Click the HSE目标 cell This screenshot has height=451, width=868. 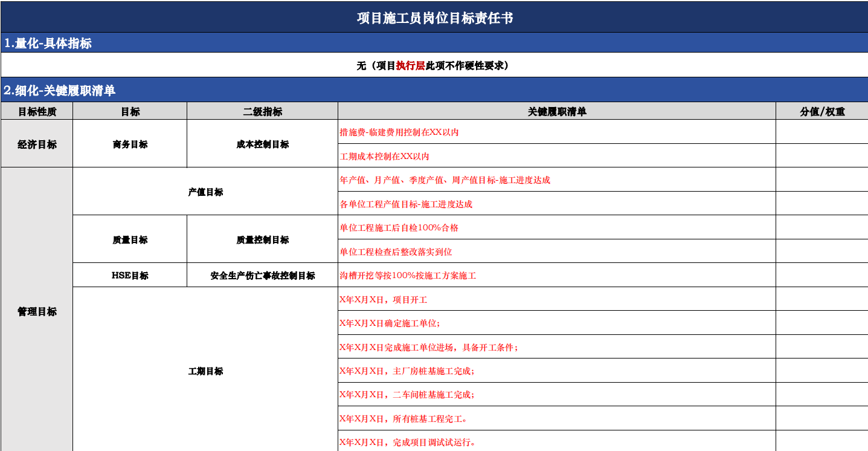coord(130,275)
